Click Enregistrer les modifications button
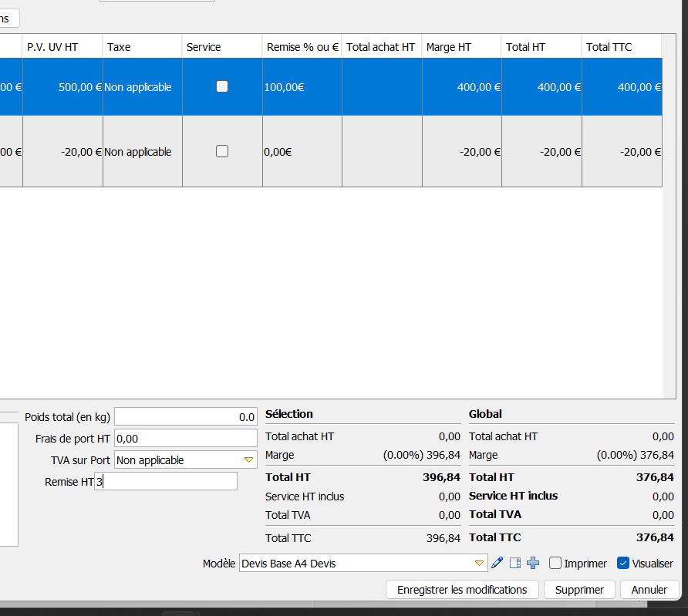Screen dimensions: 688x616 [462, 590]
